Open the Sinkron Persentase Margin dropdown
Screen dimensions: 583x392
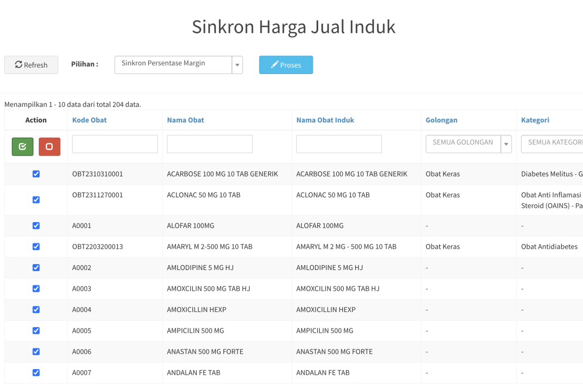178,65
